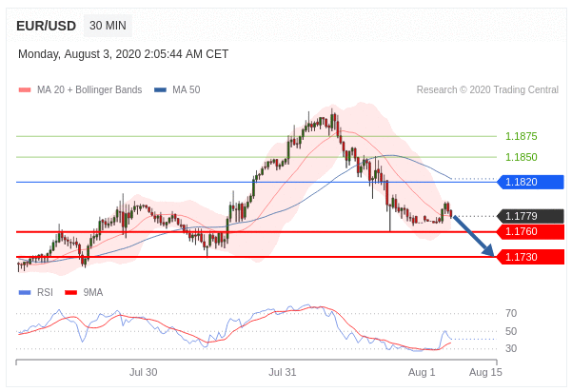Click the black 1.1779 current price tag
This screenshot has height=392, width=572.
531,216
